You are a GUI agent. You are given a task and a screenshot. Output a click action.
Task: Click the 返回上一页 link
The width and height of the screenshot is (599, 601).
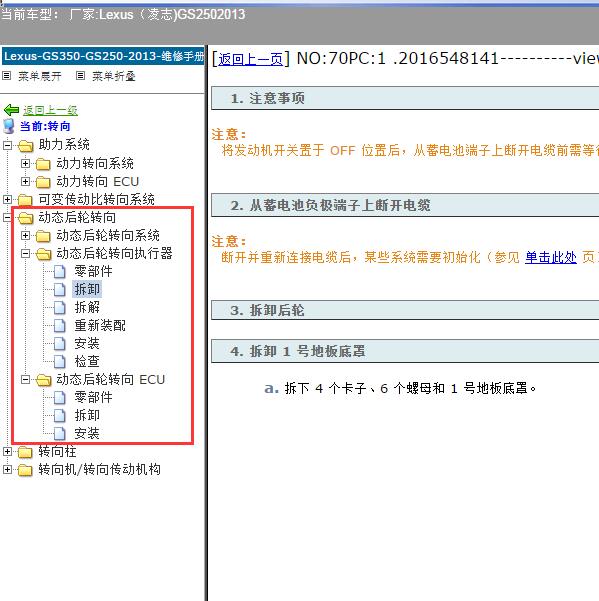pyautogui.click(x=251, y=59)
